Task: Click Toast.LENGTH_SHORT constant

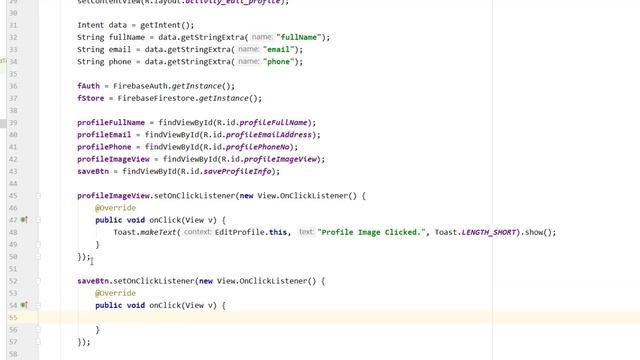Action: (x=475, y=232)
